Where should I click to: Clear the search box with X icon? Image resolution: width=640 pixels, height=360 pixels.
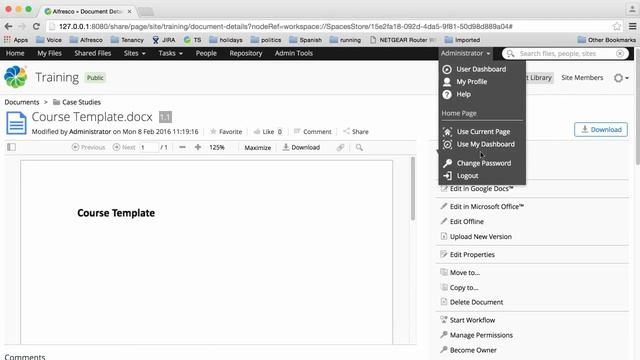[x=620, y=53]
